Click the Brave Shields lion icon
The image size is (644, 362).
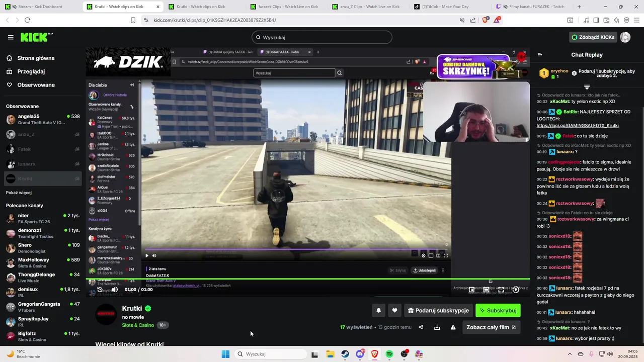point(486,20)
